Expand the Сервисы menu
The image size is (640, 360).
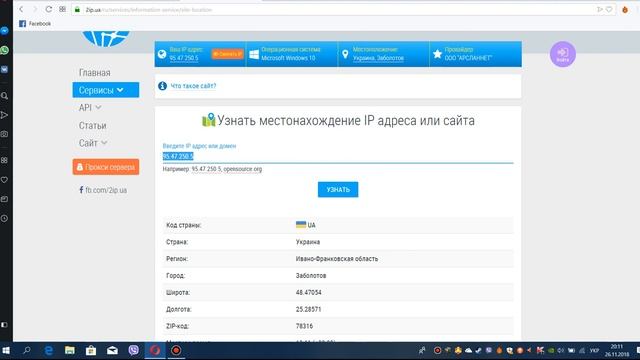click(x=106, y=90)
